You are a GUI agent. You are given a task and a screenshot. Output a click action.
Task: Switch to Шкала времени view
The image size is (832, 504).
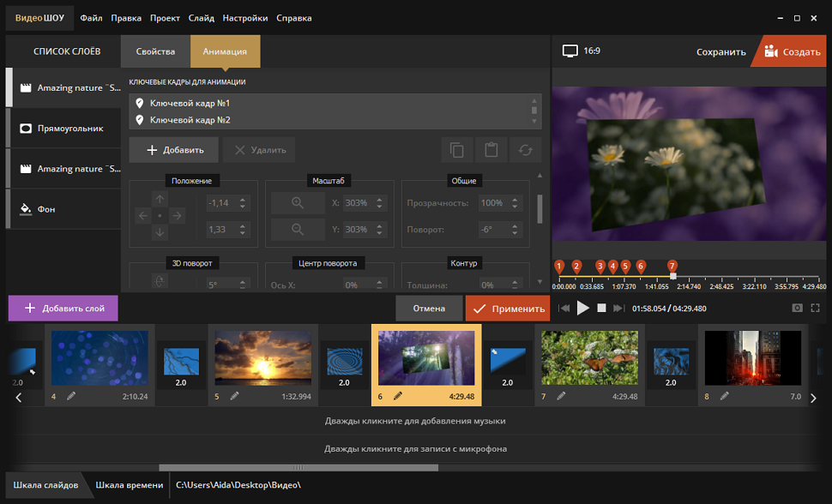(130, 485)
